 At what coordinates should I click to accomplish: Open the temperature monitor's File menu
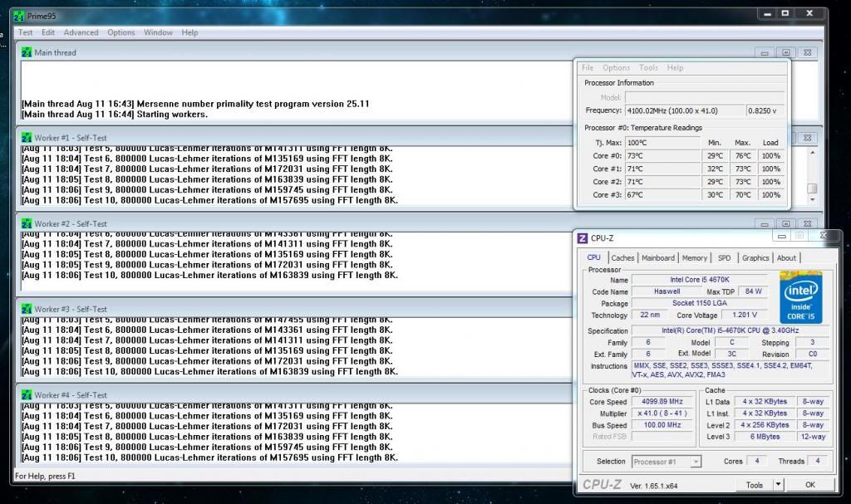(588, 68)
